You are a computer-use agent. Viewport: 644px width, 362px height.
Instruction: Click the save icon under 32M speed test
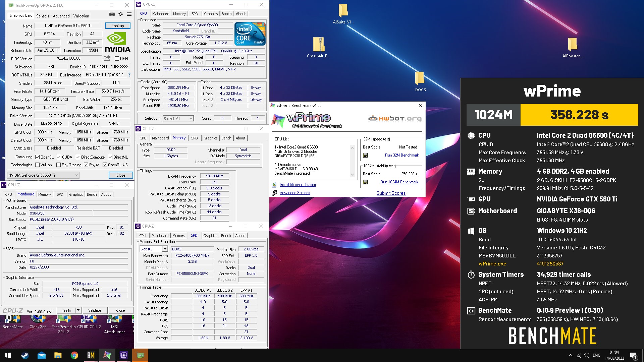coord(365,155)
